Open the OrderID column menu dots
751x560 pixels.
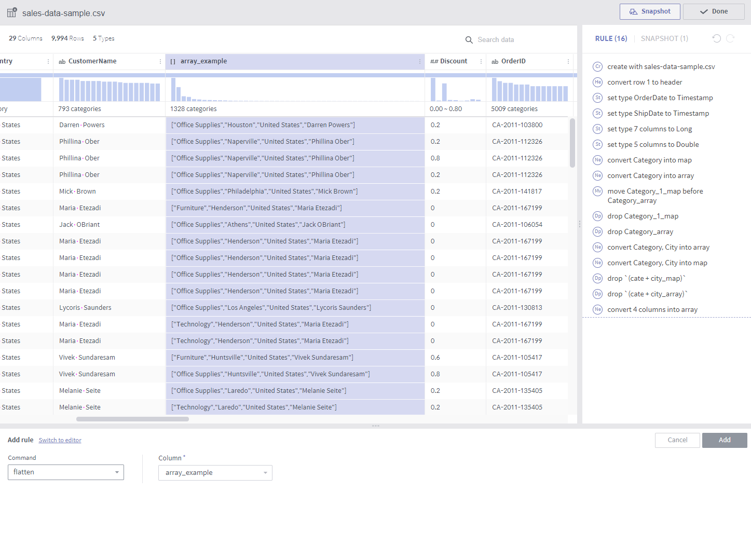pos(568,61)
